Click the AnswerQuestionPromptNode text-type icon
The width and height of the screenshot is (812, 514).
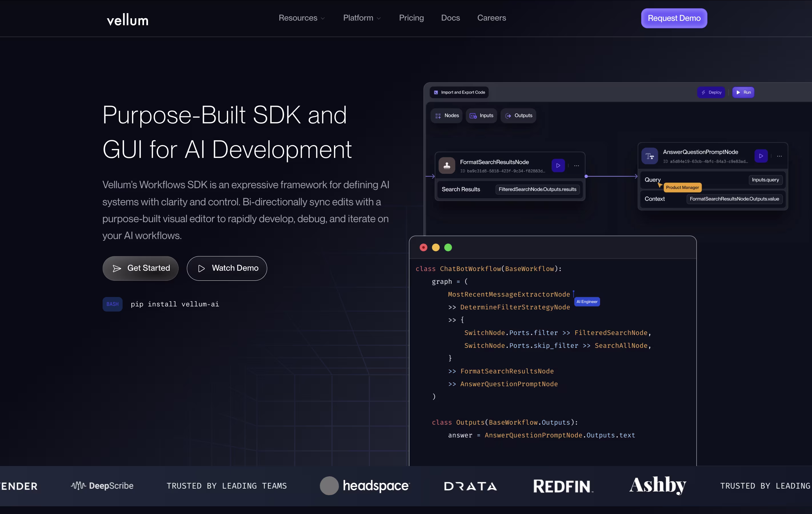click(649, 156)
